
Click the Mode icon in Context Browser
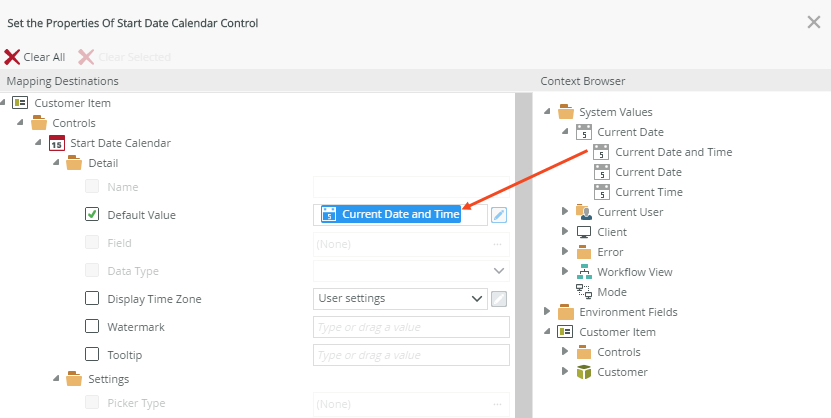(x=585, y=292)
